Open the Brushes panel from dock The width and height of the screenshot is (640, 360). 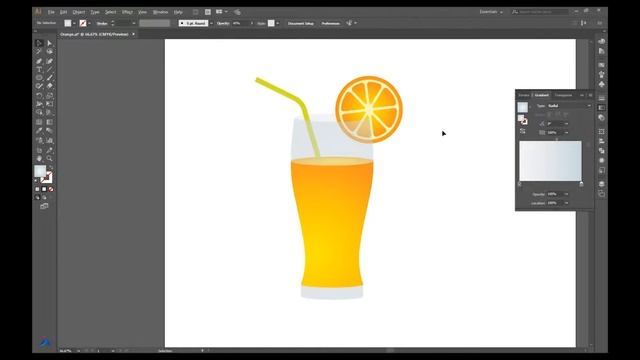click(602, 74)
